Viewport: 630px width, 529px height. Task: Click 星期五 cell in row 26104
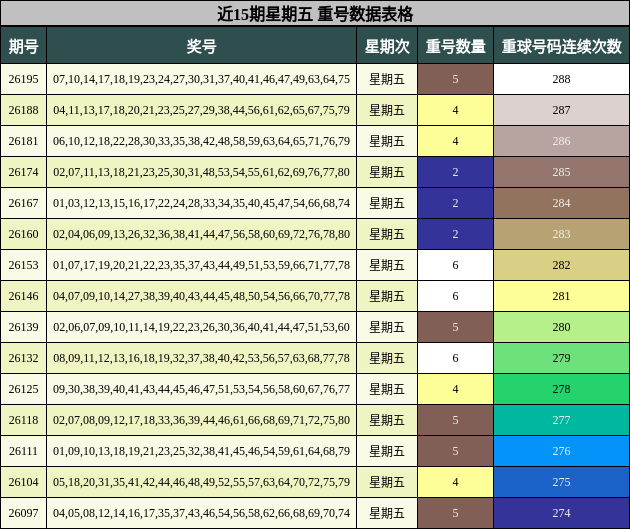(x=387, y=482)
